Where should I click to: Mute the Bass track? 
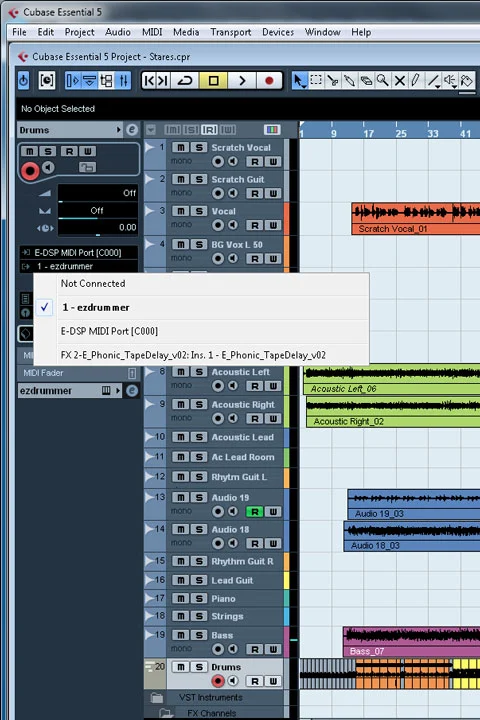(181, 635)
